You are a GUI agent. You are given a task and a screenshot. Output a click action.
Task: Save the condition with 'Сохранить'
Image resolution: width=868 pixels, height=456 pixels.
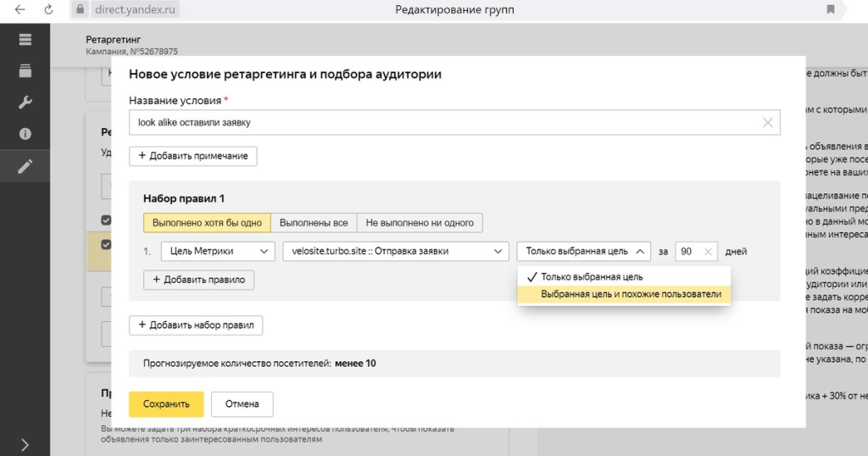pyautogui.click(x=166, y=404)
